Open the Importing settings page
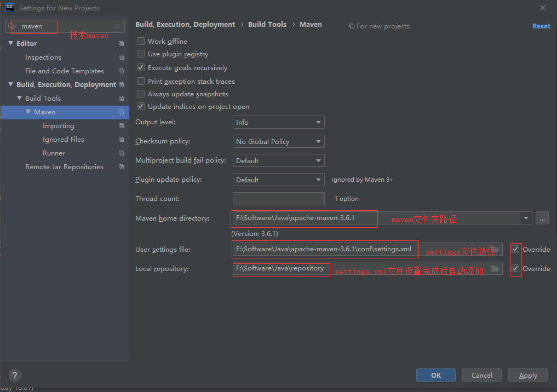This screenshot has width=557, height=392. [x=59, y=126]
